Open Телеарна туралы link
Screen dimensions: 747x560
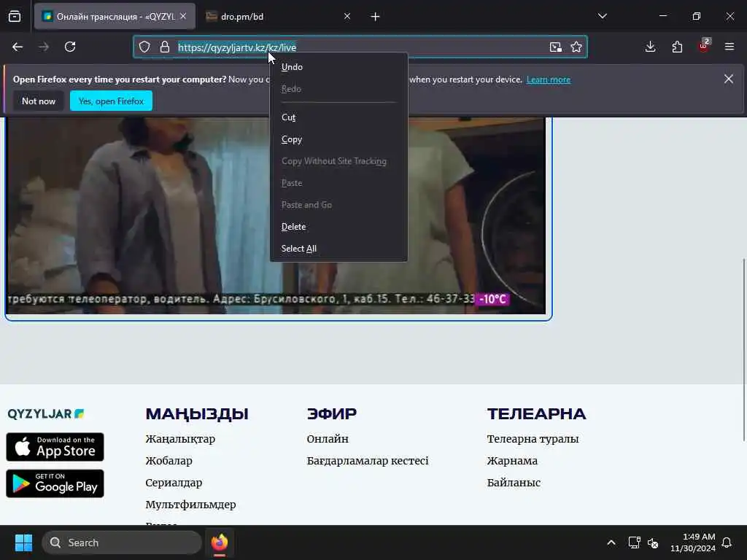(x=533, y=438)
